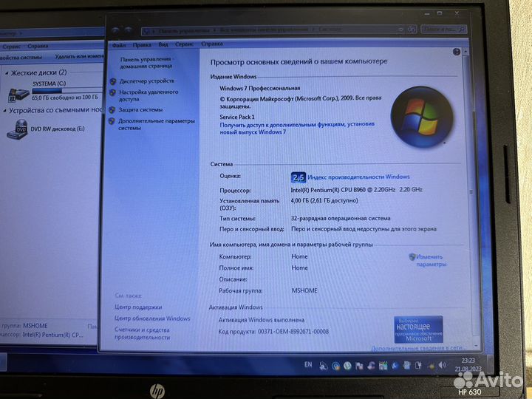The image size is (532, 399).
Task: Open the Справка menu in System window
Action: (x=212, y=44)
